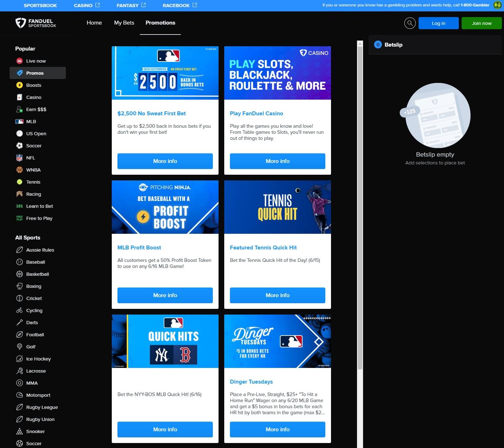Image resolution: width=504 pixels, height=448 pixels.
Task: Select Sportsbook in the top bar
Action: pos(40,5)
